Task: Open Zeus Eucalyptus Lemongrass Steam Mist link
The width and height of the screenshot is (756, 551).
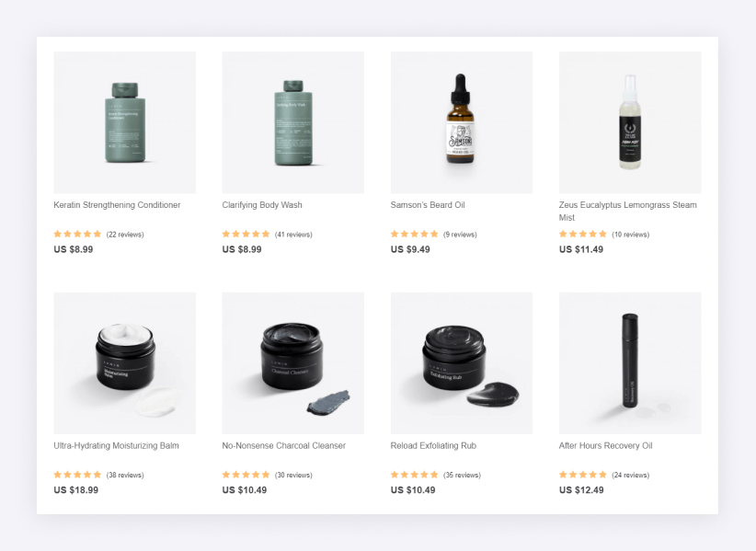Action: coord(628,212)
